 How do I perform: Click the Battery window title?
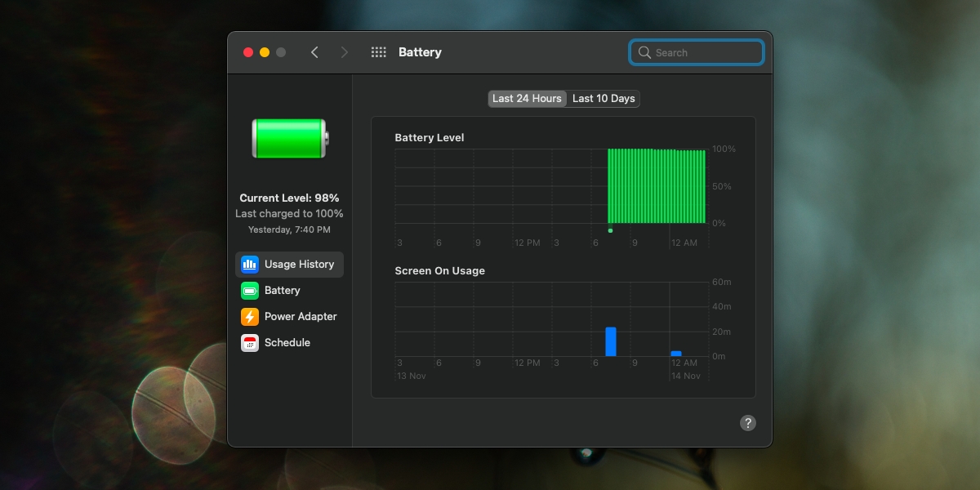click(x=420, y=52)
